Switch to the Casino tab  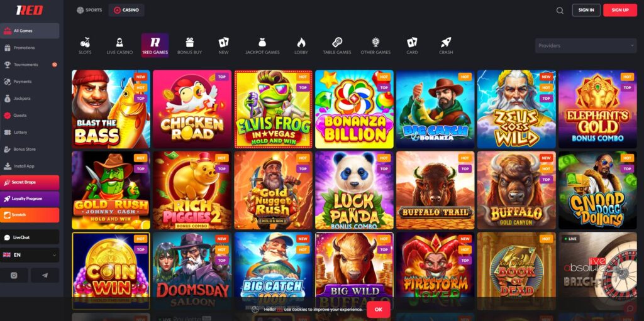pos(126,10)
